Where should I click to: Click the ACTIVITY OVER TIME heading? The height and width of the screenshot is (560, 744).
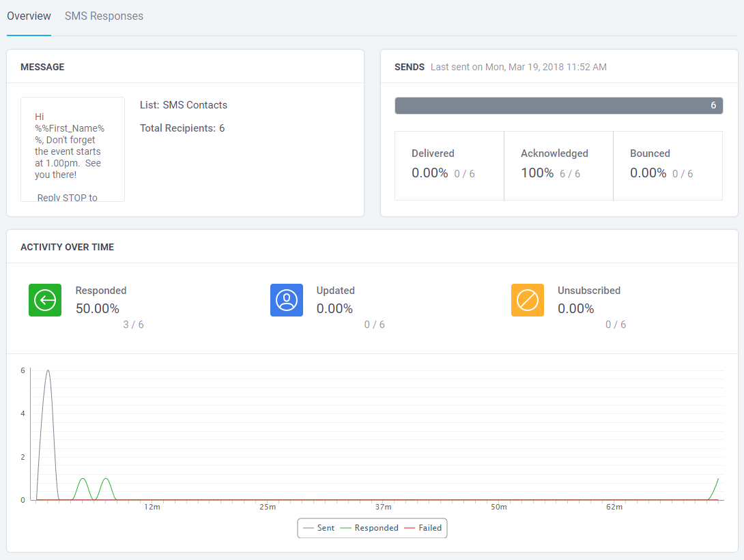[68, 247]
